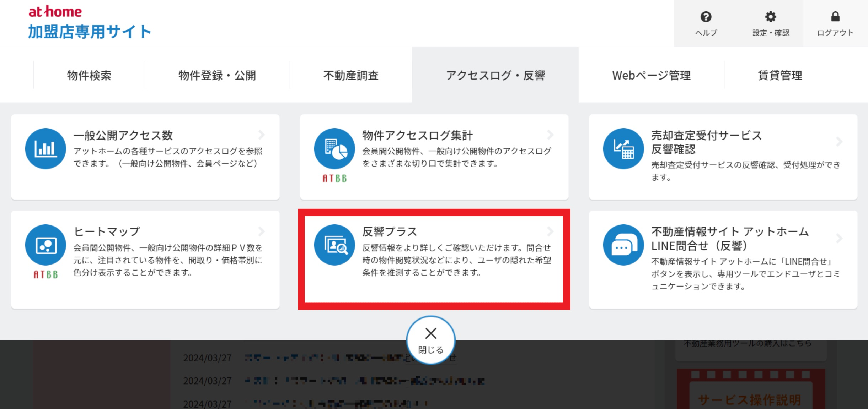
Task: Click the logout padlock icon
Action: (x=835, y=16)
